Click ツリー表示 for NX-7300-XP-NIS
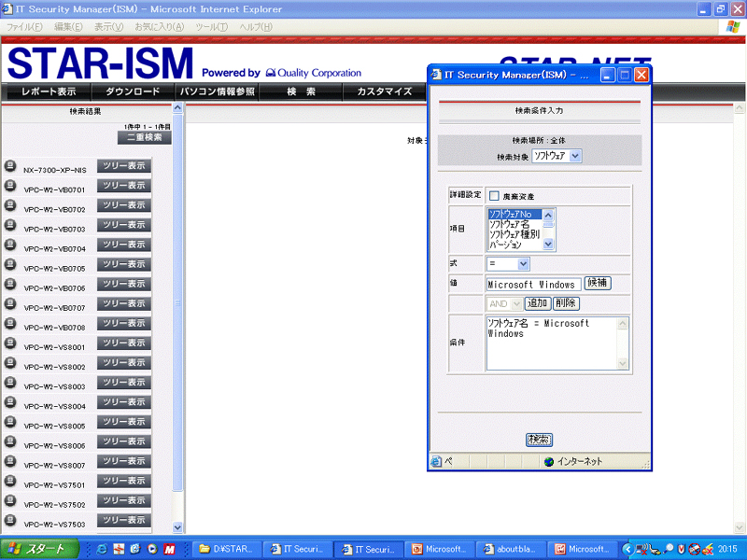 124,166
